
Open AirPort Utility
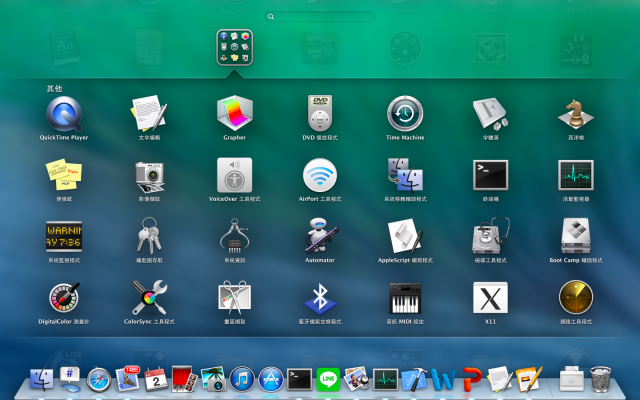(x=319, y=175)
